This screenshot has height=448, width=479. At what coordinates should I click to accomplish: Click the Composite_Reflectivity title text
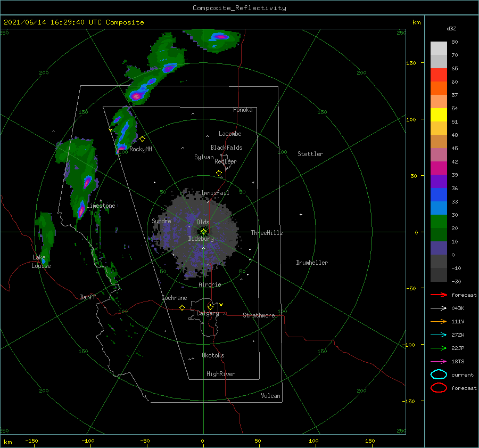click(x=240, y=8)
